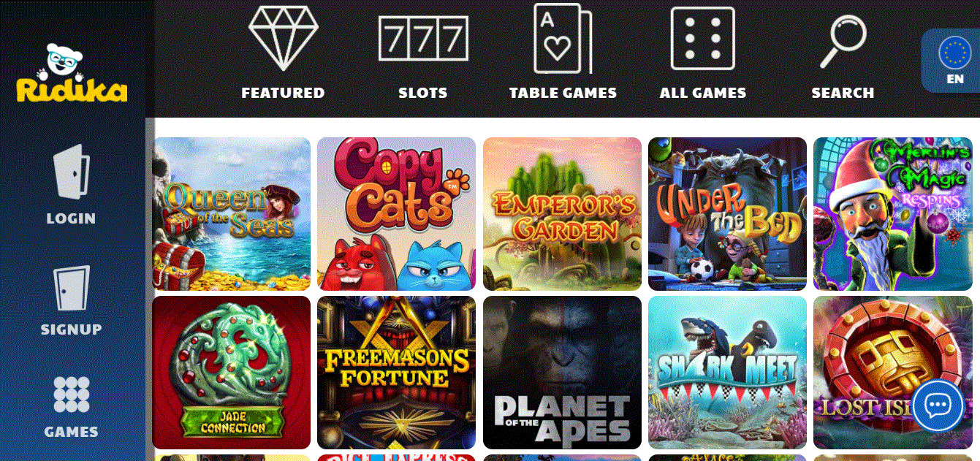Open the Under the Bed game

click(x=727, y=214)
